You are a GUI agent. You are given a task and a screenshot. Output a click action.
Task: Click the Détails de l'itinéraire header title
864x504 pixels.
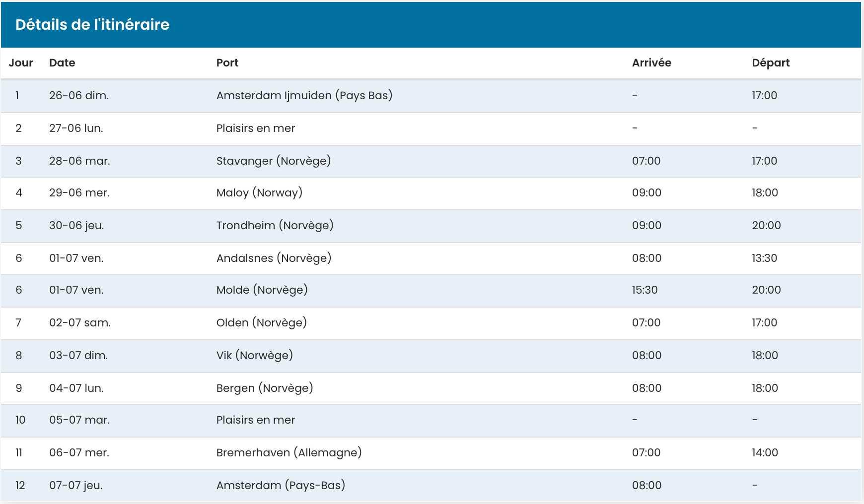tap(92, 24)
